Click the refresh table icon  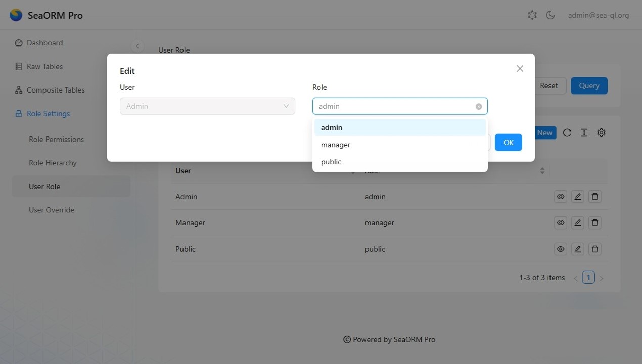tap(567, 133)
